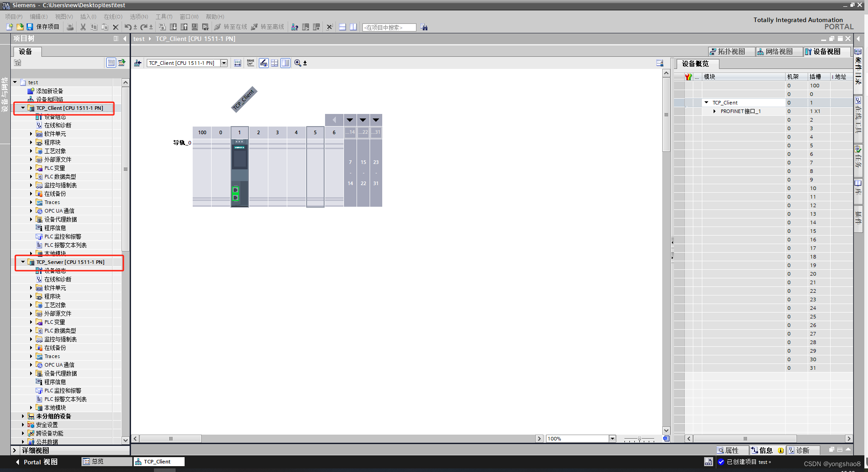868x472 pixels.
Task: Open the 视图(V) menu
Action: (x=64, y=17)
